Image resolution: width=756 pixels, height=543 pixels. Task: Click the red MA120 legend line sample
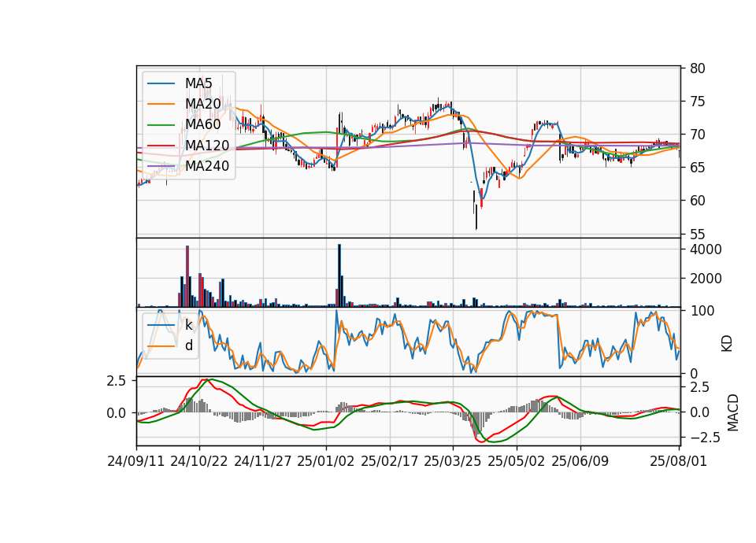(x=161, y=146)
